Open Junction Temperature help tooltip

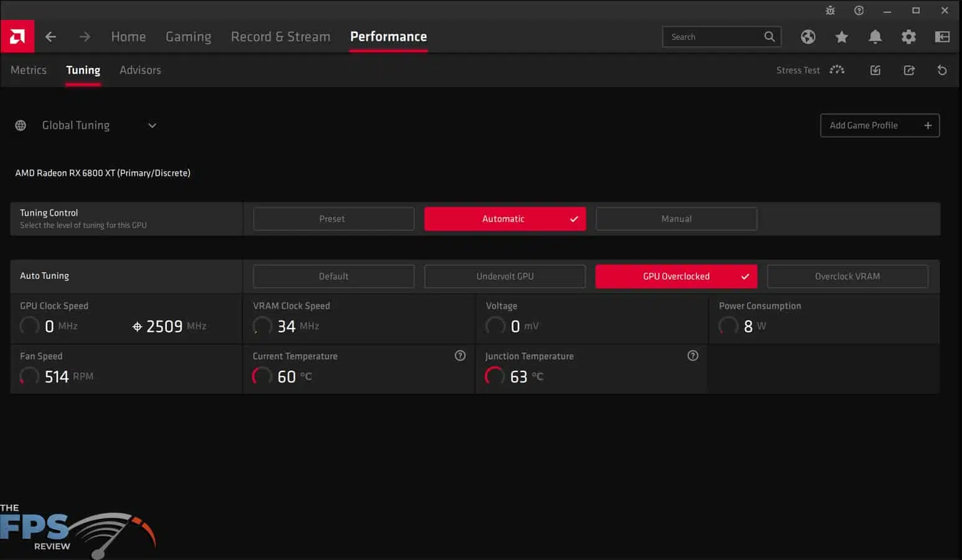click(693, 355)
